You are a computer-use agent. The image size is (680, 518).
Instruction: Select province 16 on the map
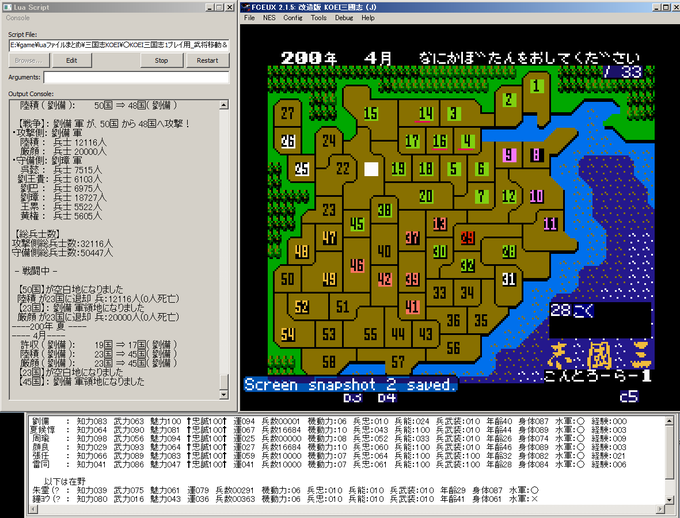pyautogui.click(x=439, y=141)
